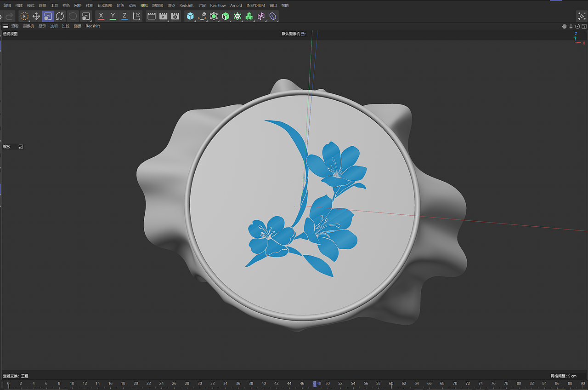Open the 渲染 menu
Screen dimensions: 588x390
click(x=171, y=6)
